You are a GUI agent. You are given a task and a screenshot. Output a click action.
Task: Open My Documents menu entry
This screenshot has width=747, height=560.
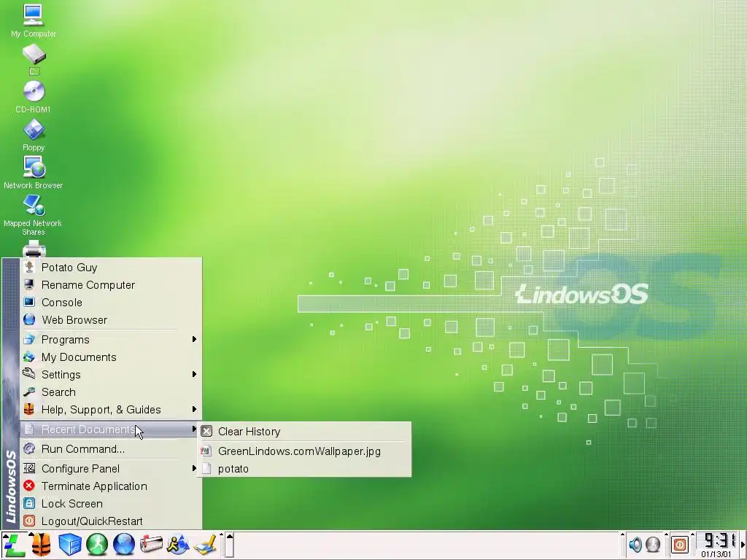111,357
